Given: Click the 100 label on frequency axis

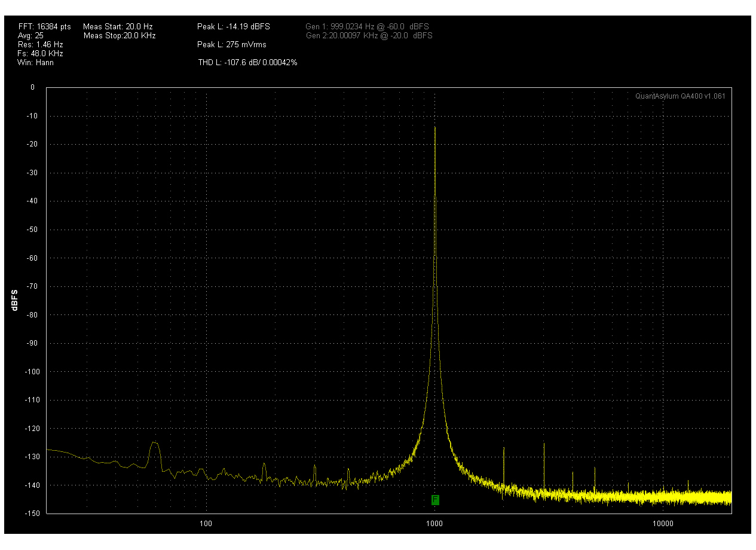Looking at the screenshot, I should point(206,524).
